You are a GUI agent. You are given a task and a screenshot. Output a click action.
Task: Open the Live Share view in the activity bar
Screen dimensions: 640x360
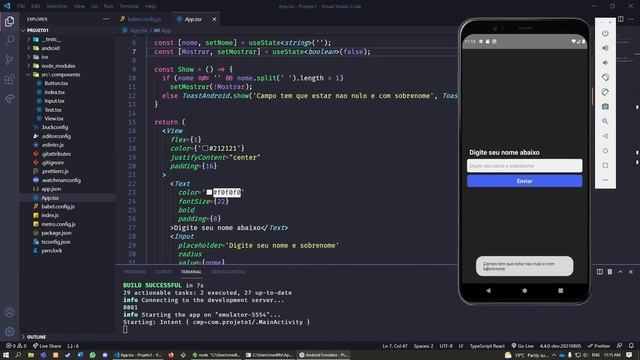tap(9, 98)
